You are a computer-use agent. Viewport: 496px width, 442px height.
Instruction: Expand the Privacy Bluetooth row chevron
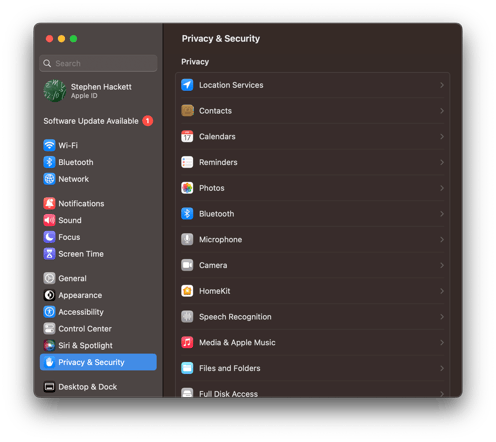click(x=442, y=214)
